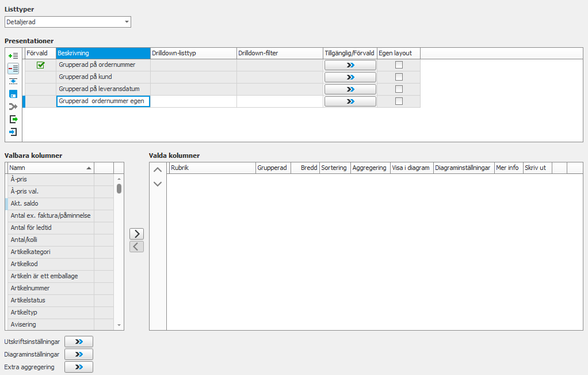588x375 pixels.
Task: Expand Utskriftsinställningar settings
Action: tap(79, 342)
